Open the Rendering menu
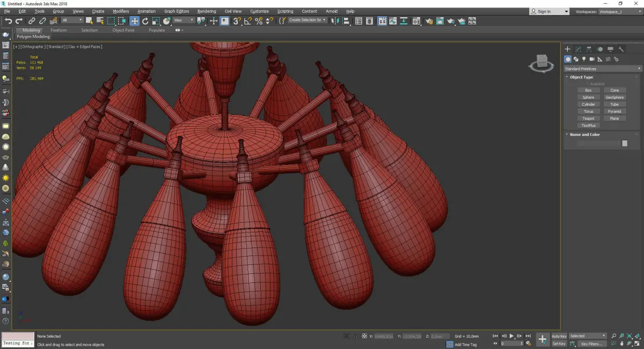This screenshot has height=349, width=644. (207, 11)
